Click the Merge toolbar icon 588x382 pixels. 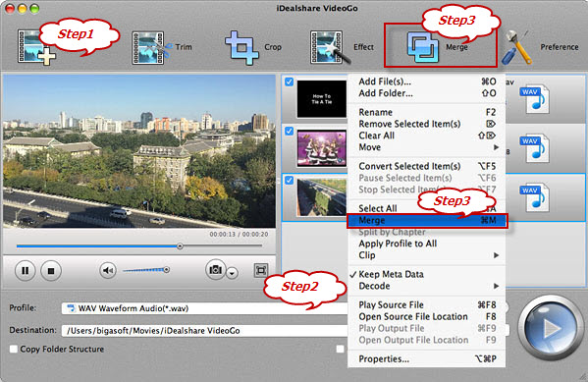(x=423, y=48)
